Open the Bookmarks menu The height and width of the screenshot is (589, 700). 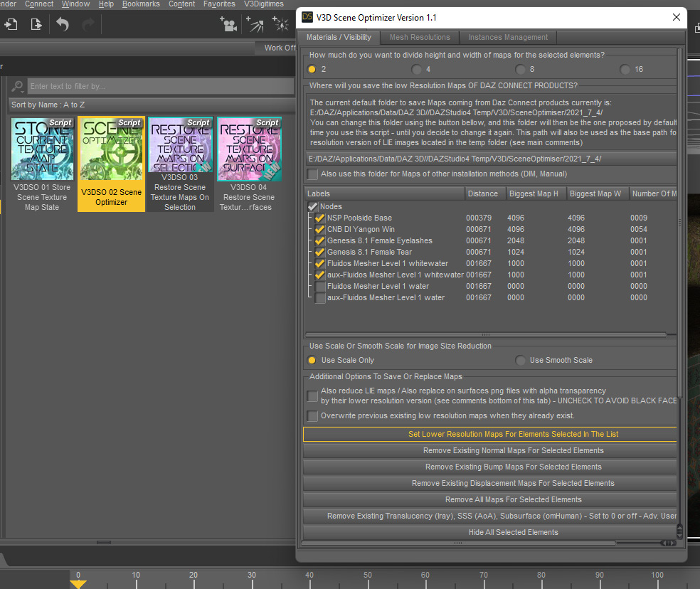[x=141, y=4]
